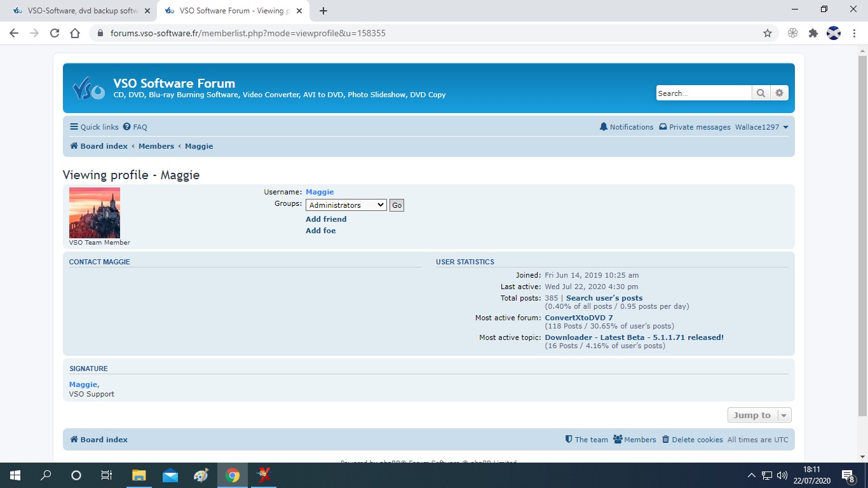Go to Board index in top breadcrumb

click(x=99, y=146)
